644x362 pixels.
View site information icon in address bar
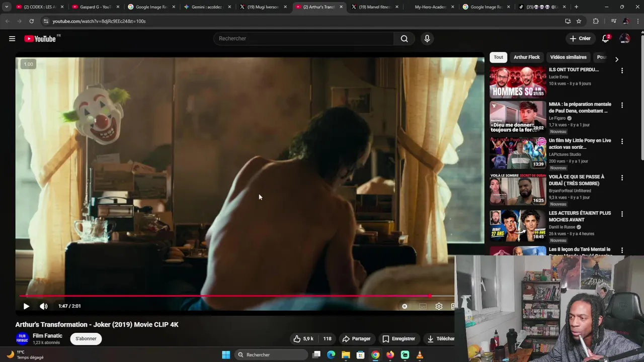46,21
